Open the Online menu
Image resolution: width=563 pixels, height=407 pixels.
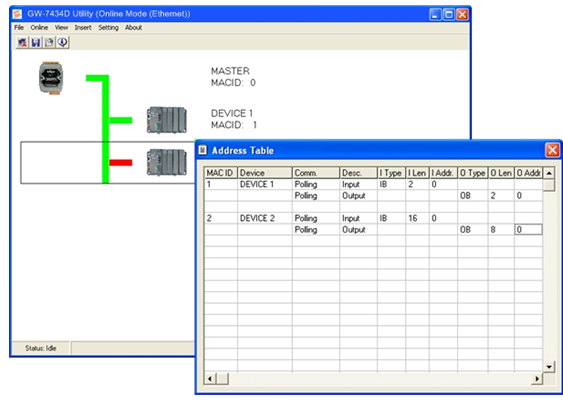pos(39,28)
